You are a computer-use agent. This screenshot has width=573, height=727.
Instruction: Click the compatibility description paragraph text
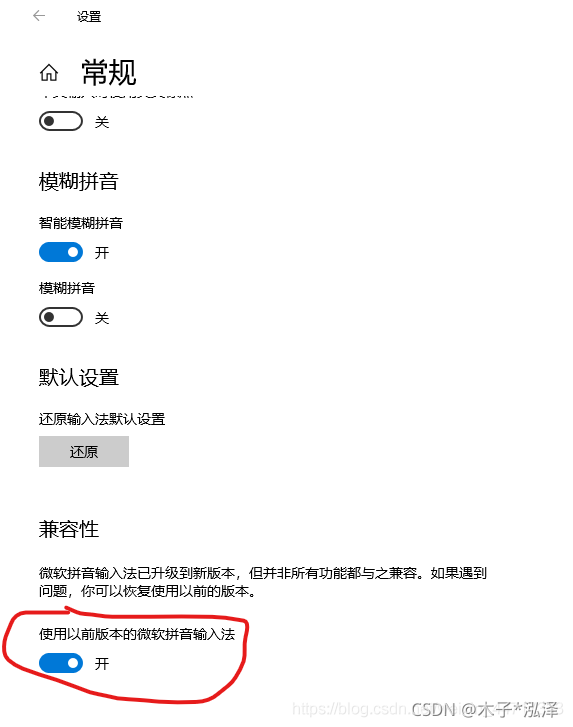(x=263, y=582)
